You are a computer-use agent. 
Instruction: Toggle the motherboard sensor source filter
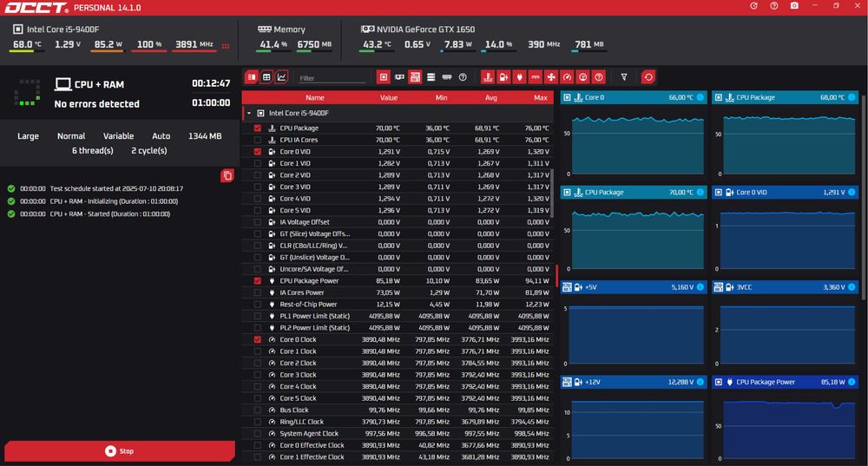tap(415, 77)
